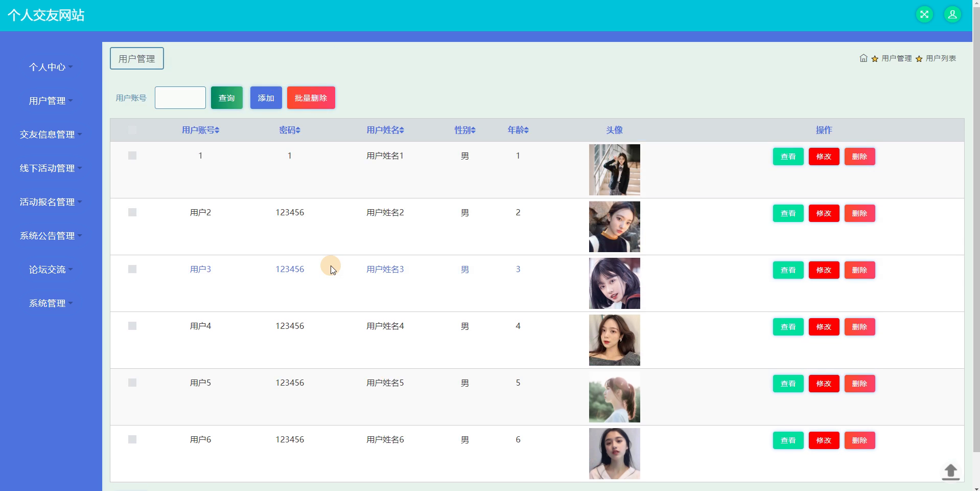Check the row for 用户3
The height and width of the screenshot is (491, 980).
[132, 269]
